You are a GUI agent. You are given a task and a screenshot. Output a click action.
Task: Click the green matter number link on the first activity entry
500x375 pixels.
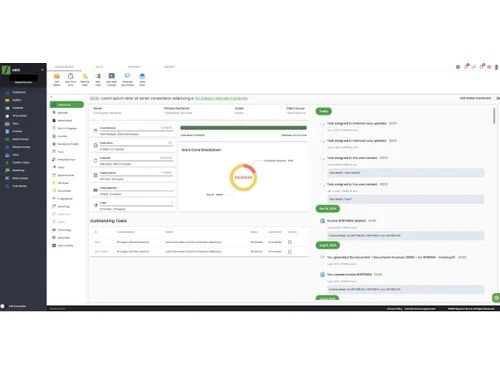(393, 123)
